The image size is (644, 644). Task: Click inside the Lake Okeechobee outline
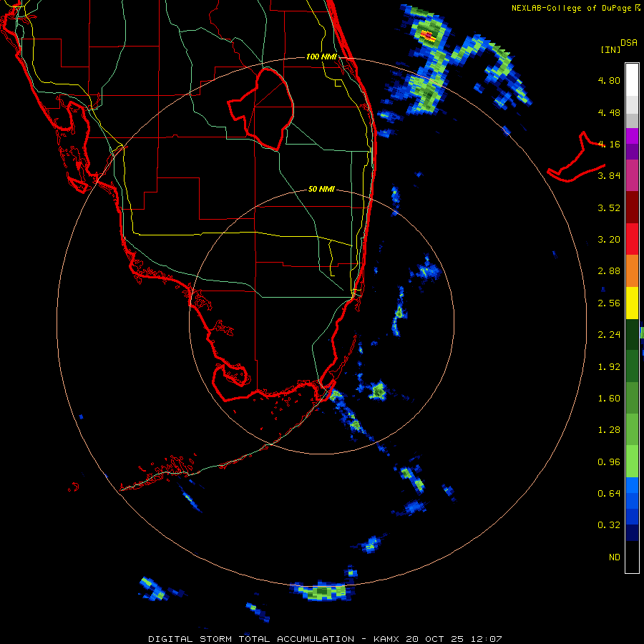point(267,109)
